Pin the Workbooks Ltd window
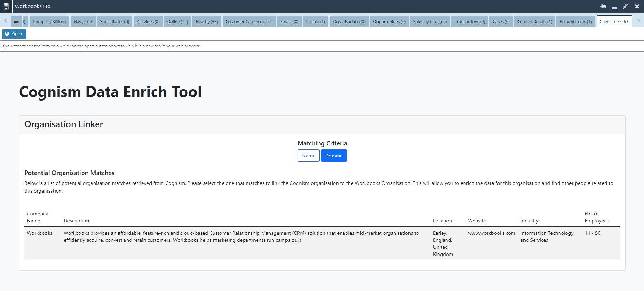The height and width of the screenshot is (291, 644). 603,6
